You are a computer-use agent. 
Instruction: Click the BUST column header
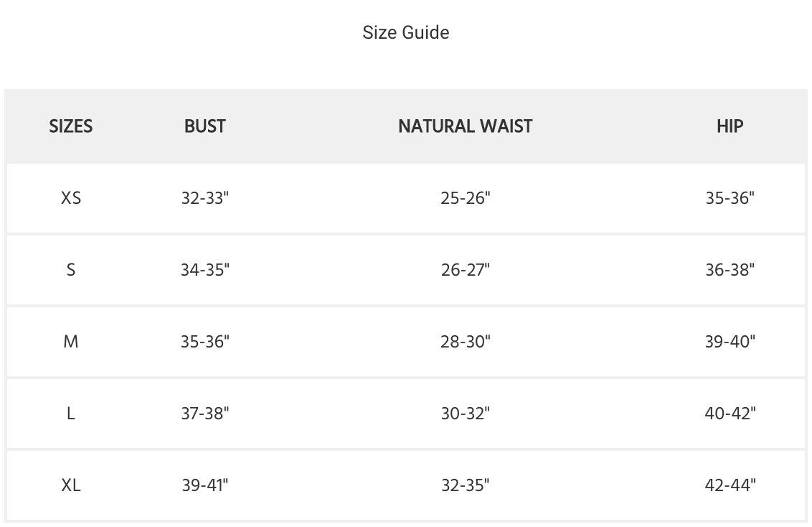pos(205,126)
